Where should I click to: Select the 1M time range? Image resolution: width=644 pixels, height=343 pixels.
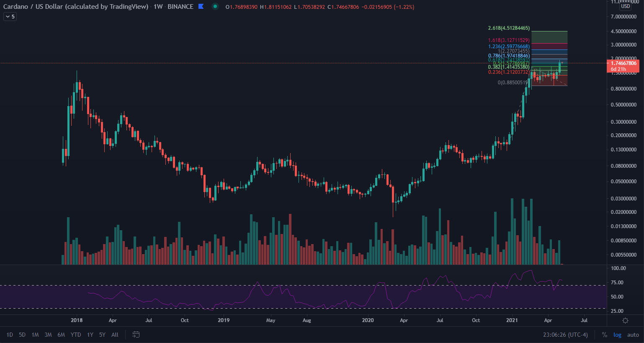pyautogui.click(x=35, y=335)
